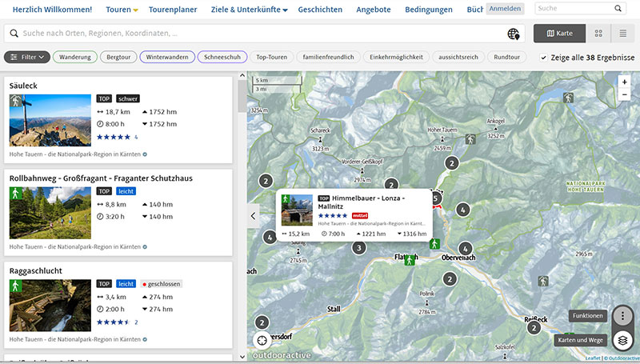Screen dimensions: 640x364
Task: Toggle Zeige alle 38 Ergebnisse checkbox
Action: (544, 58)
